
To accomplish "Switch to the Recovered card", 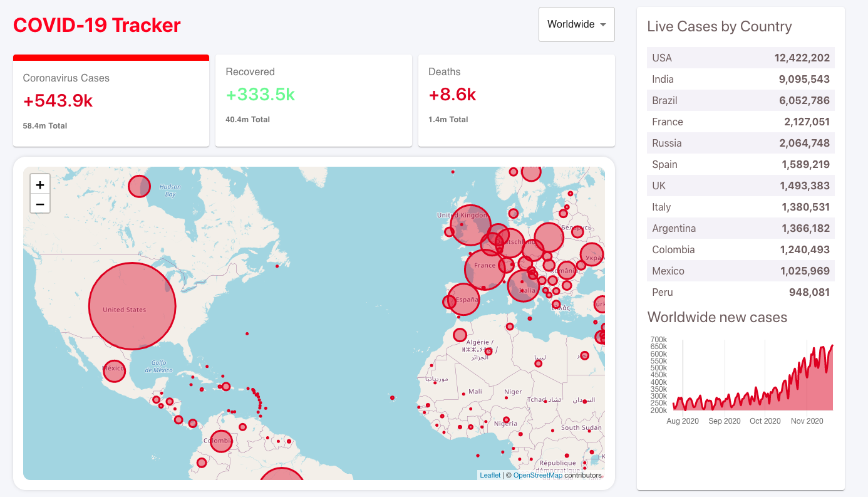I will 314,101.
